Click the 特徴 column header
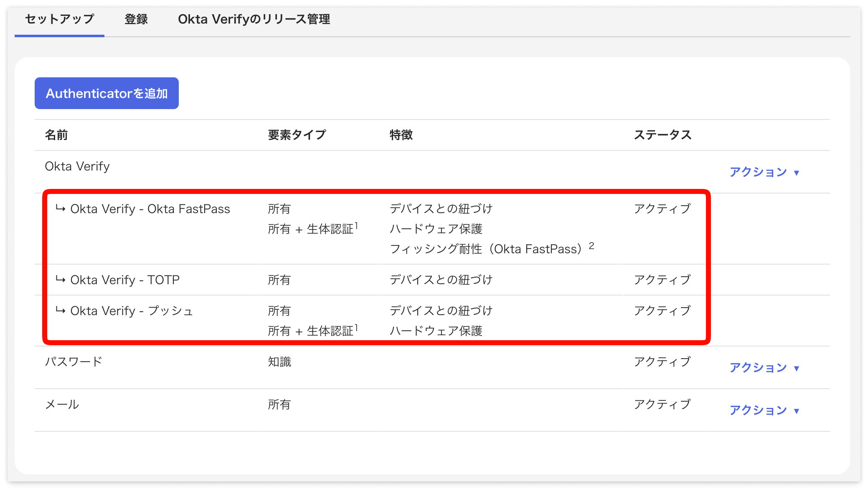Screen dimensions: 868x489 [x=401, y=135]
